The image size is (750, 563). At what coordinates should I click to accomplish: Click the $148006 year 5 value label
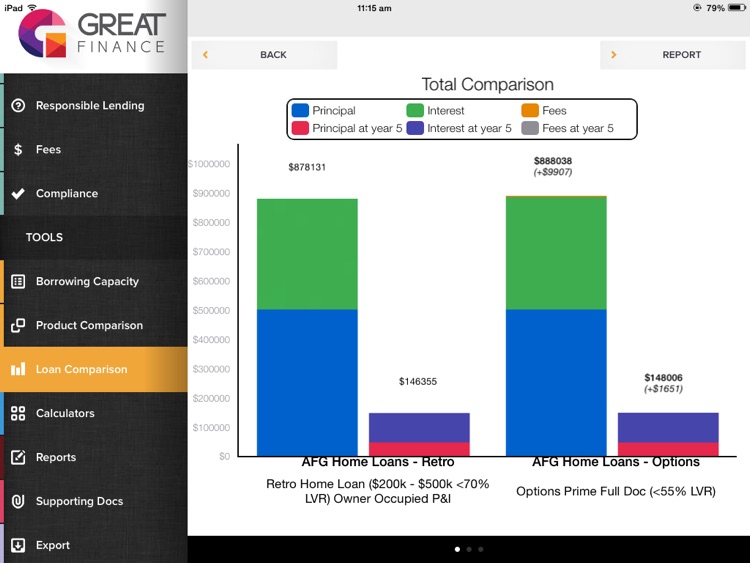(x=663, y=377)
